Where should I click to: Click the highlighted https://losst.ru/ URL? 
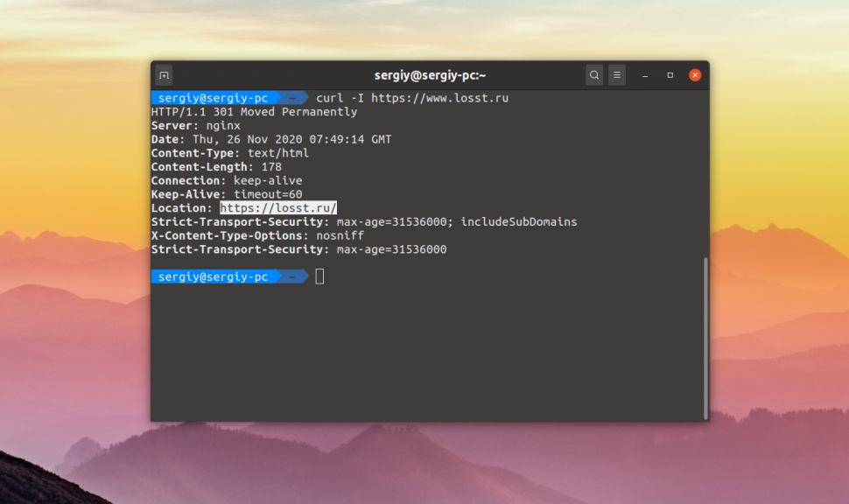[278, 208]
